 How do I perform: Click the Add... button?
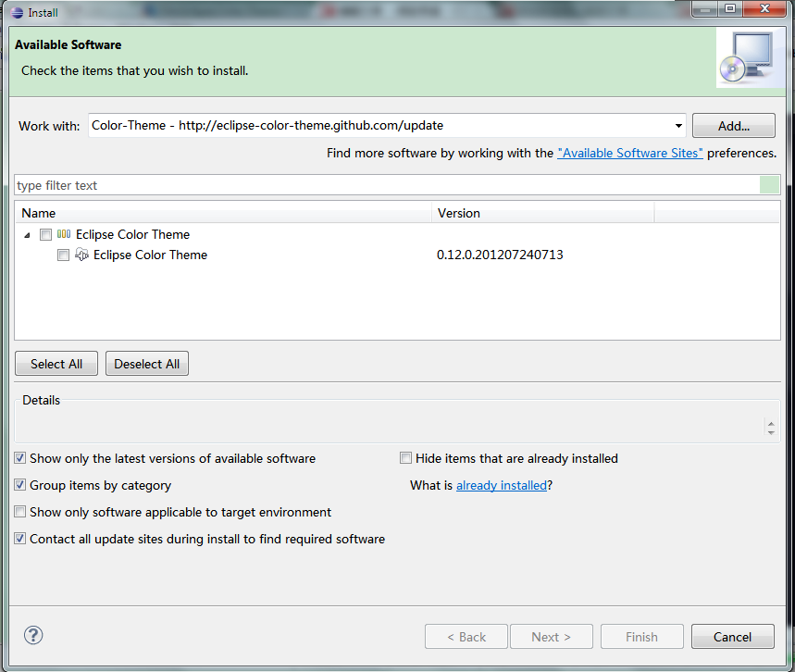pos(734,125)
